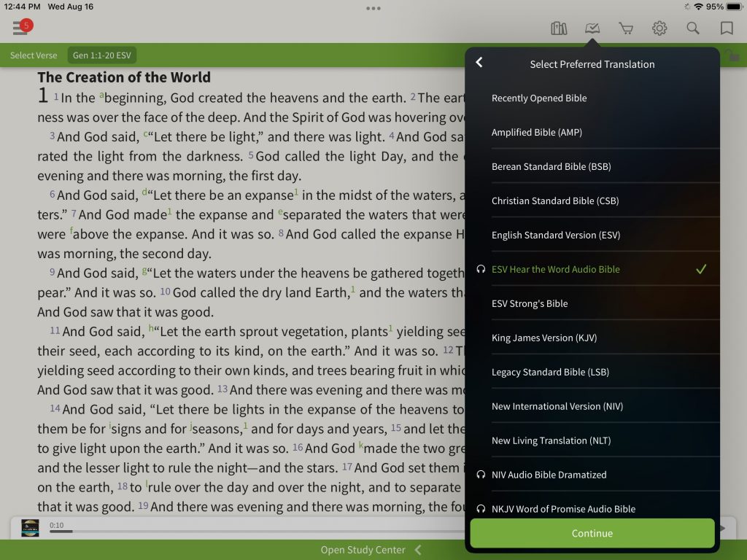Open the Library bookshelf icon
The height and width of the screenshot is (560, 747).
pyautogui.click(x=559, y=28)
